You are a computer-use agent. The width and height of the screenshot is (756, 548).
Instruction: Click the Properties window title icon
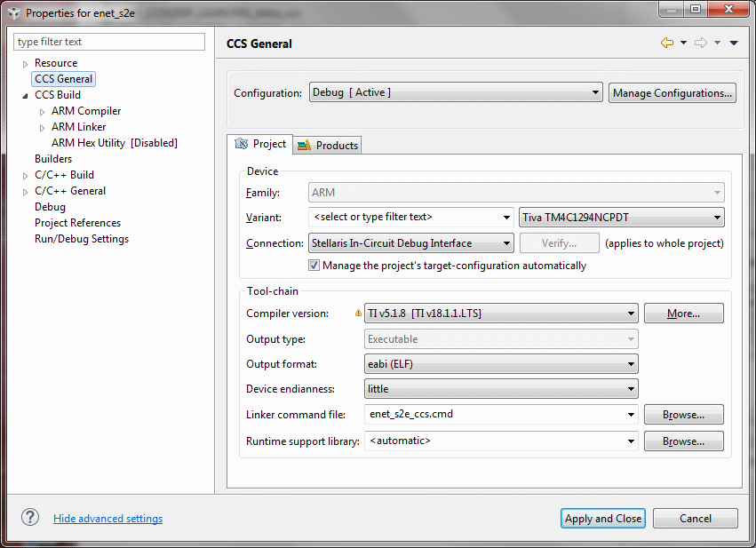click(13, 13)
